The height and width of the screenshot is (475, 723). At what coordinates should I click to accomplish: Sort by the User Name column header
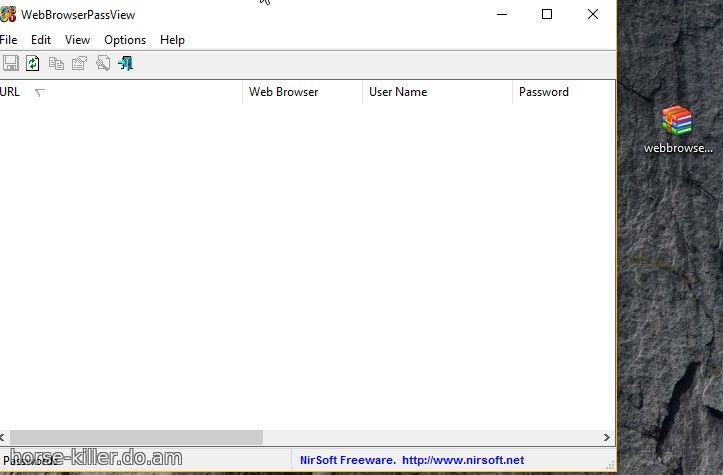click(437, 92)
